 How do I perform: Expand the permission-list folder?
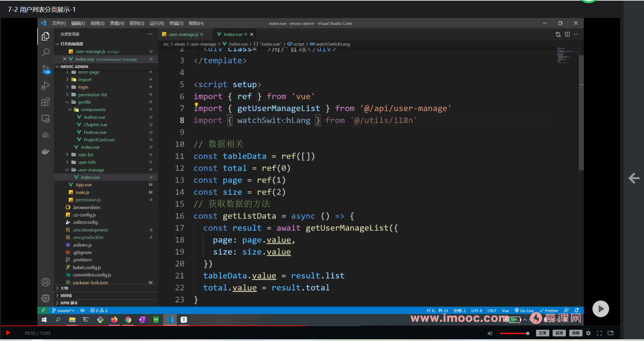[x=92, y=95]
